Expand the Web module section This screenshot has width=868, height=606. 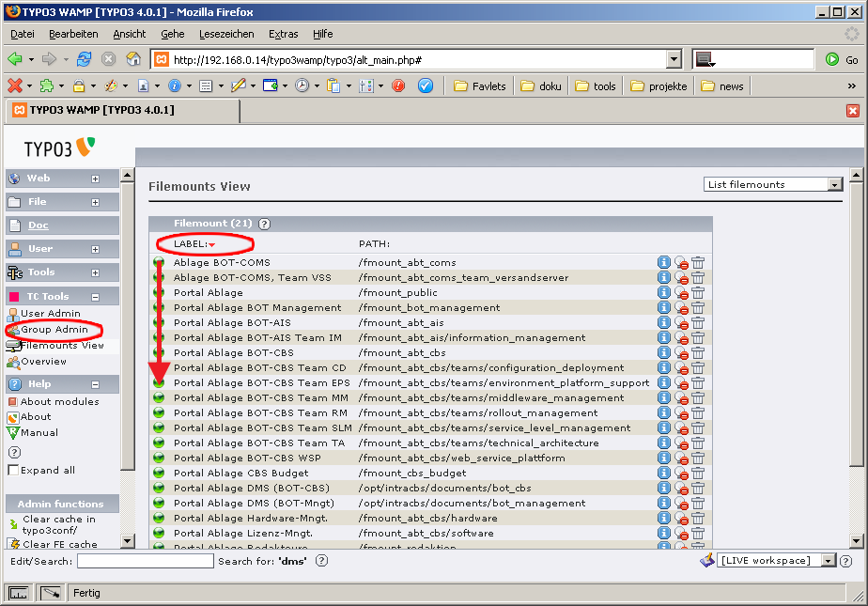(95, 179)
